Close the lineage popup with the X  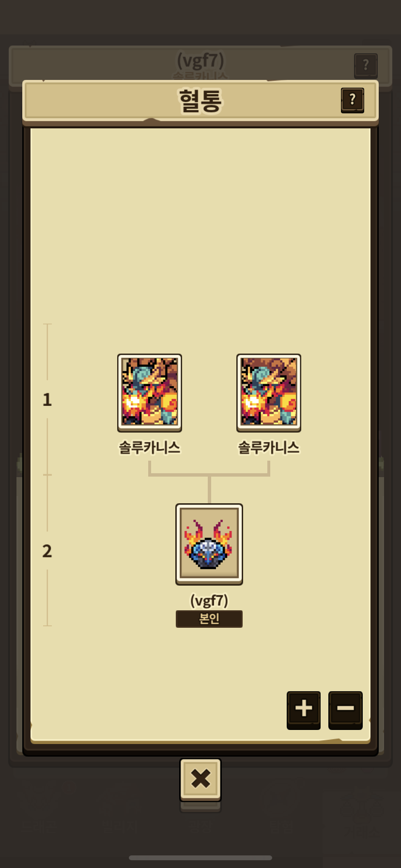(x=200, y=779)
